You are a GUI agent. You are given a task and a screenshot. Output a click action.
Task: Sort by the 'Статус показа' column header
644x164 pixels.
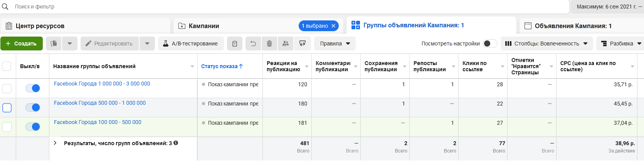pyautogui.click(x=222, y=66)
